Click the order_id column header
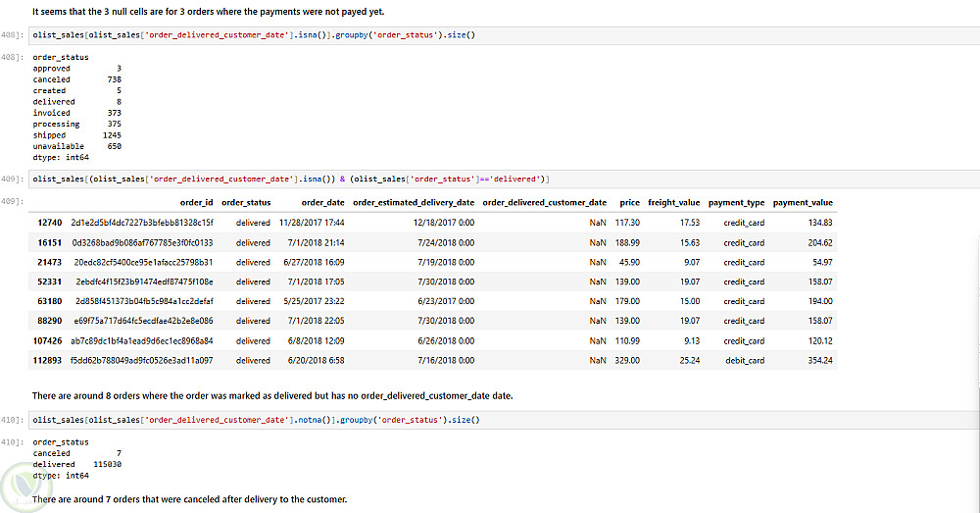The height and width of the screenshot is (513, 980). [196, 203]
